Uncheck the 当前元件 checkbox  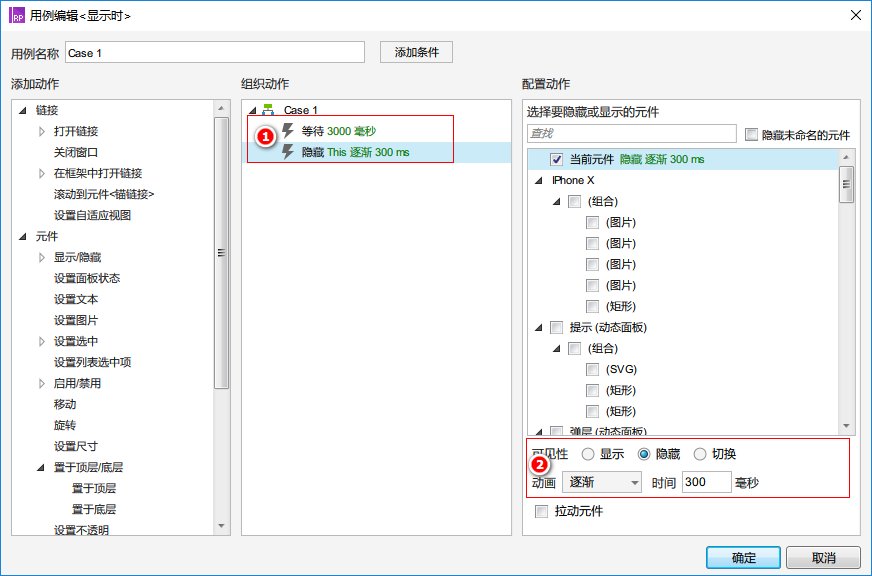[557, 159]
